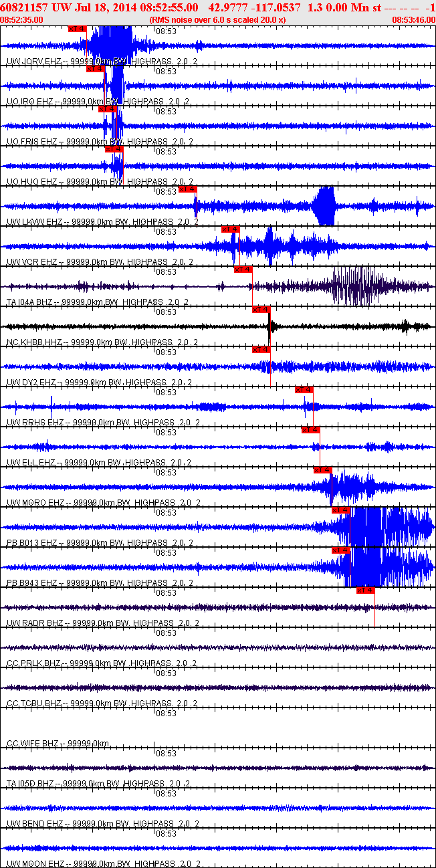Select the red pick flag on the VCR trace
This screenshot has height=868, width=436.
point(231,229)
